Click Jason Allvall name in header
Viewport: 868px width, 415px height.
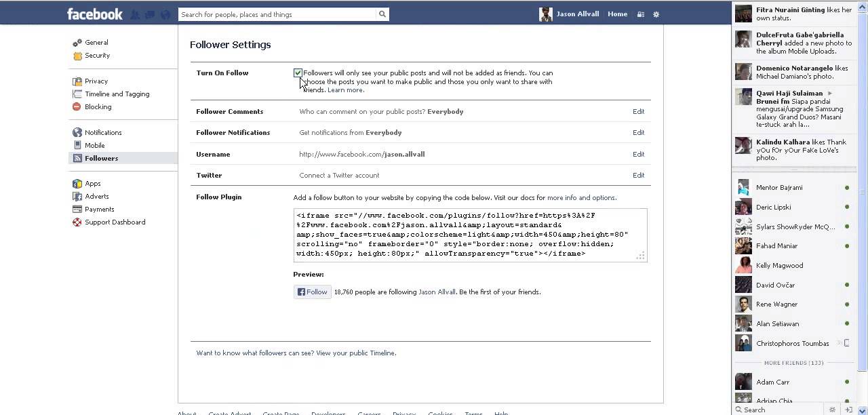click(x=578, y=14)
